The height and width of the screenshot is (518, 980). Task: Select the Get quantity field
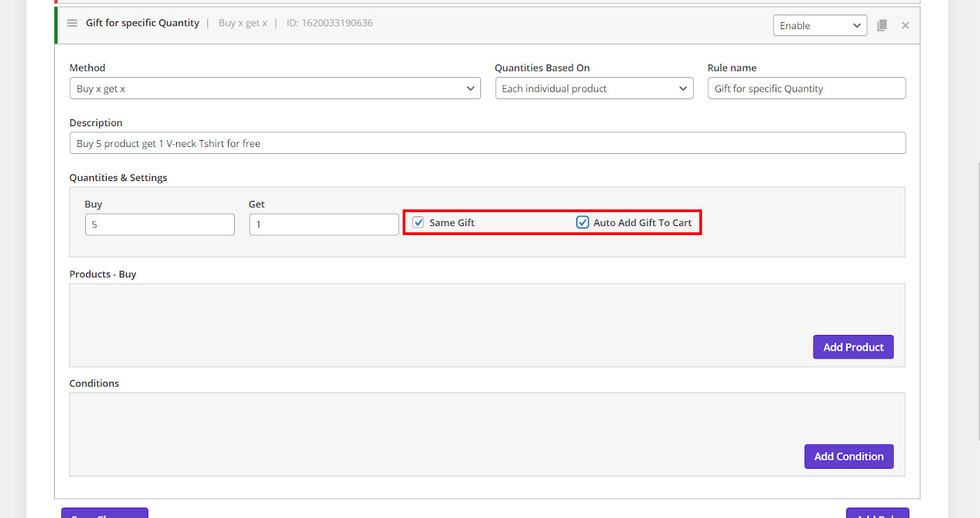tap(324, 225)
